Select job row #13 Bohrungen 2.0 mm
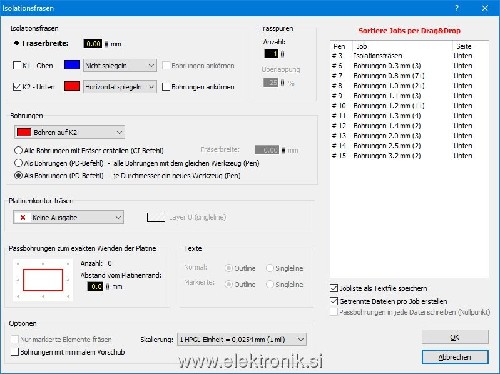Image resolution: width=500 pixels, height=374 pixels. coord(409,136)
